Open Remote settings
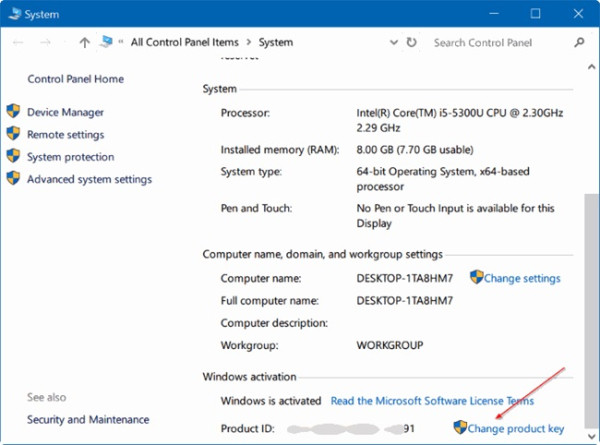 coord(66,135)
